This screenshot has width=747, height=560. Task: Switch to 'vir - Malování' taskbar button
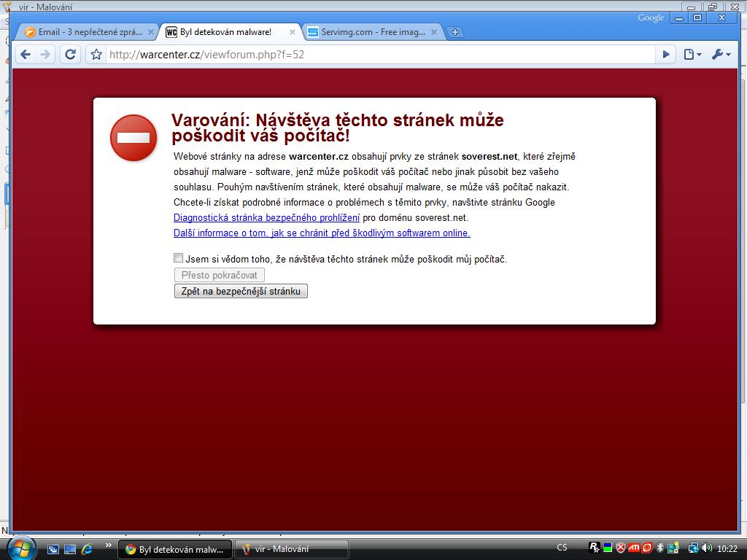pyautogui.click(x=292, y=549)
